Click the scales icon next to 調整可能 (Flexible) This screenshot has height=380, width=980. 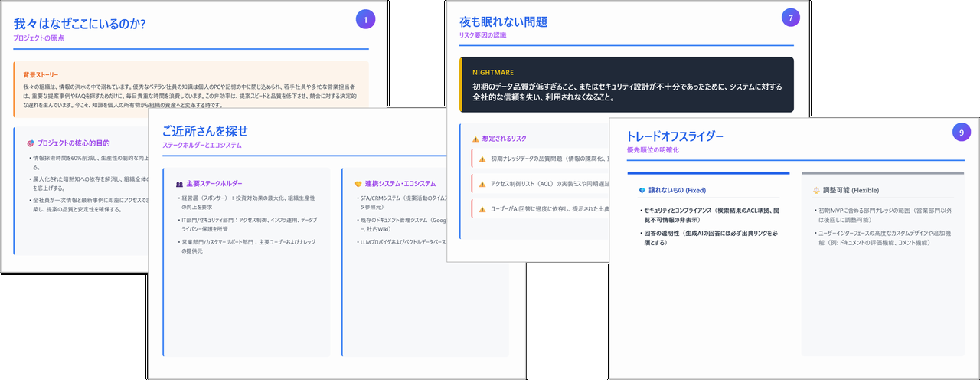click(815, 190)
